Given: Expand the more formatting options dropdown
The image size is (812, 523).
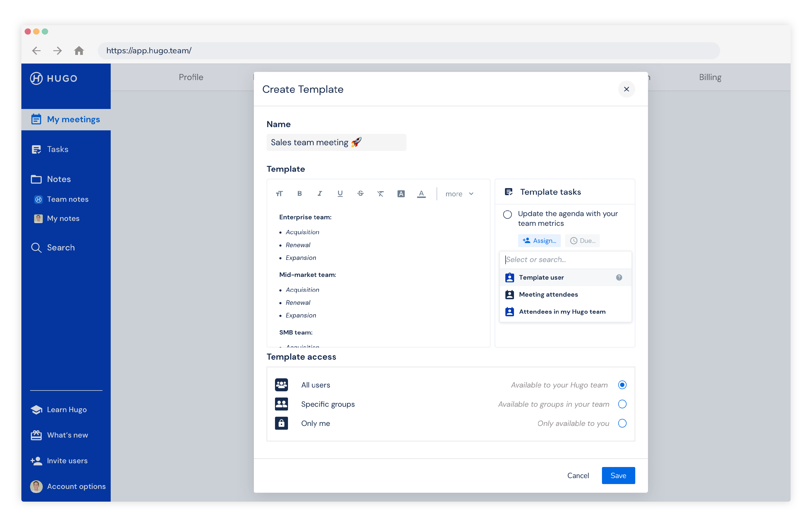Looking at the screenshot, I should (459, 194).
